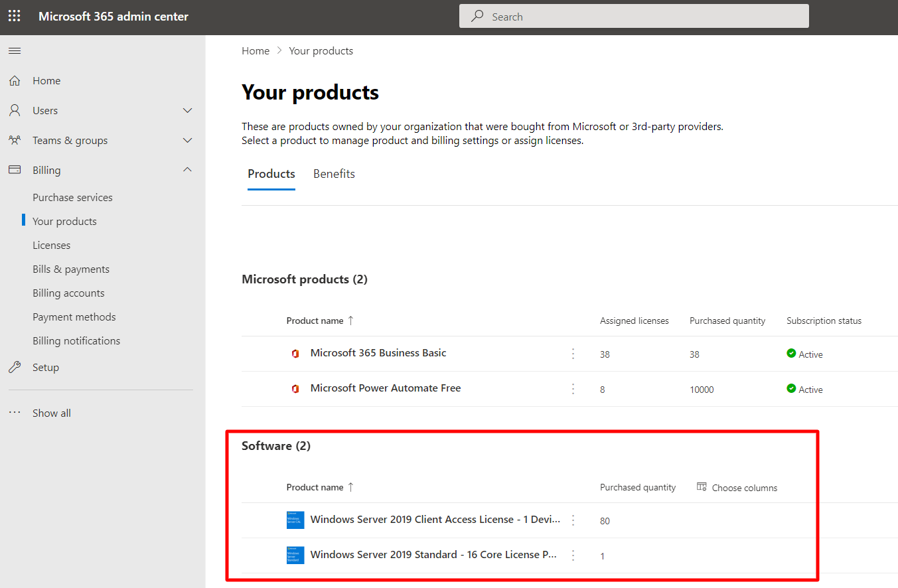Expand the Users navigation section
Image resolution: width=898 pixels, height=588 pixels.
click(x=187, y=111)
